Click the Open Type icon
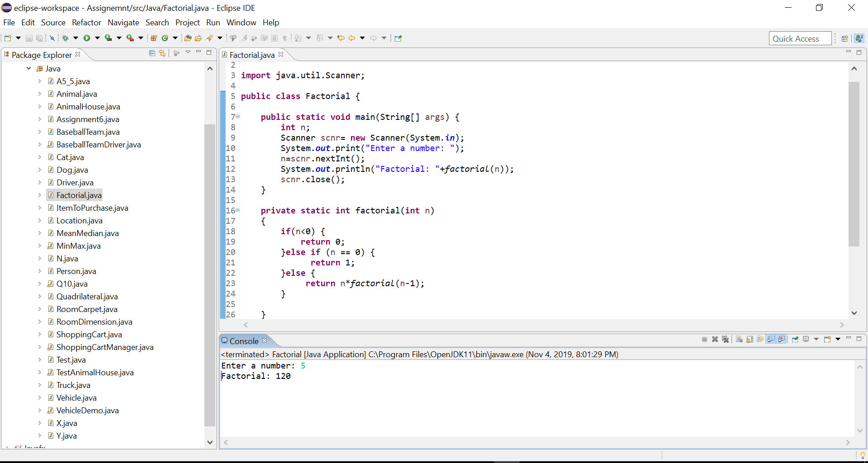The height and width of the screenshot is (463, 868). coord(188,38)
